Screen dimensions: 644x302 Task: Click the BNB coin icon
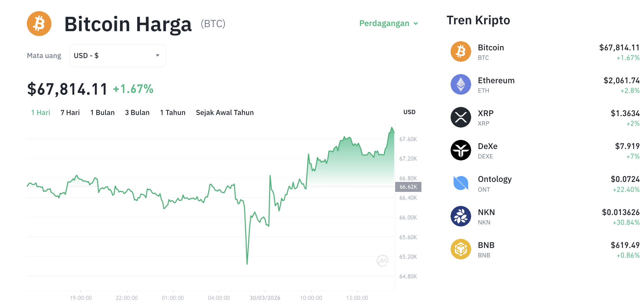460,249
